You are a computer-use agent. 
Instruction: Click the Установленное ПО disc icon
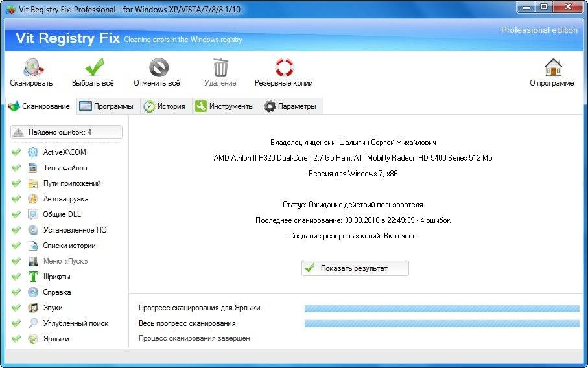[x=33, y=230]
